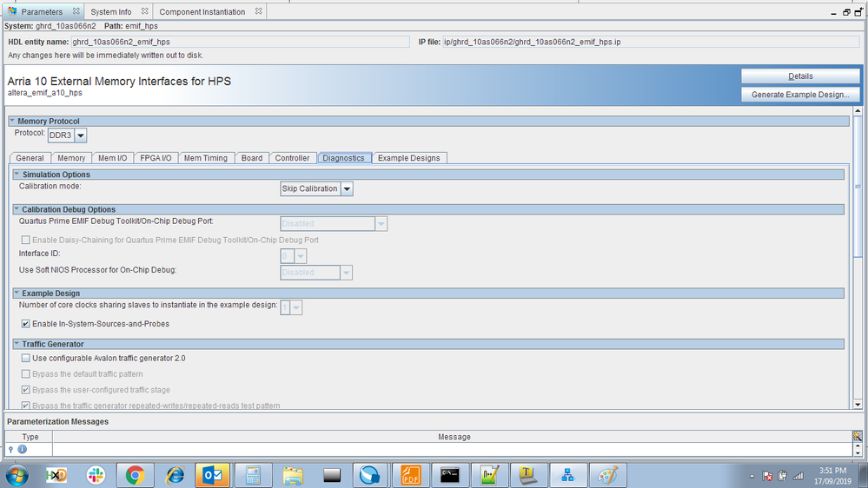The height and width of the screenshot is (488, 868).
Task: Open HxD hex editor from taskbar
Action: [56, 475]
